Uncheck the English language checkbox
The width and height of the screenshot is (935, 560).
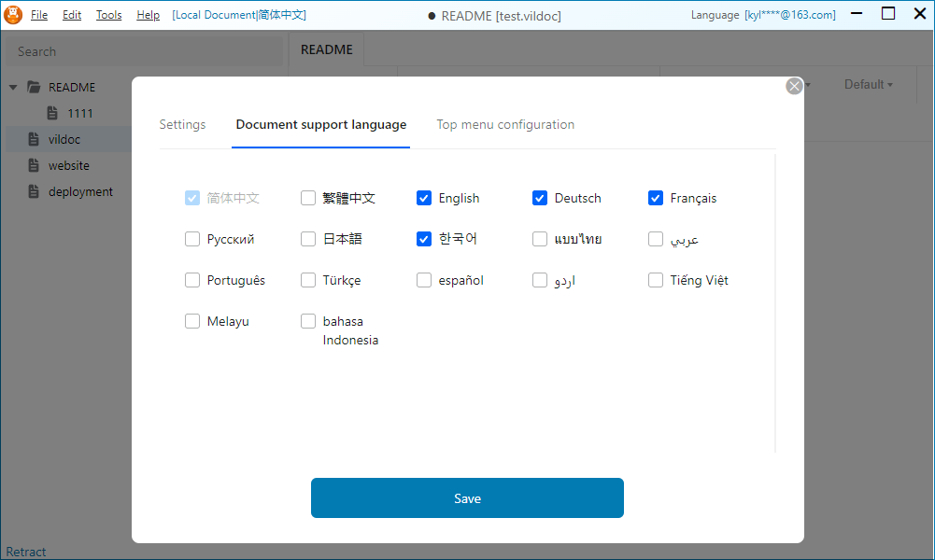tap(424, 198)
